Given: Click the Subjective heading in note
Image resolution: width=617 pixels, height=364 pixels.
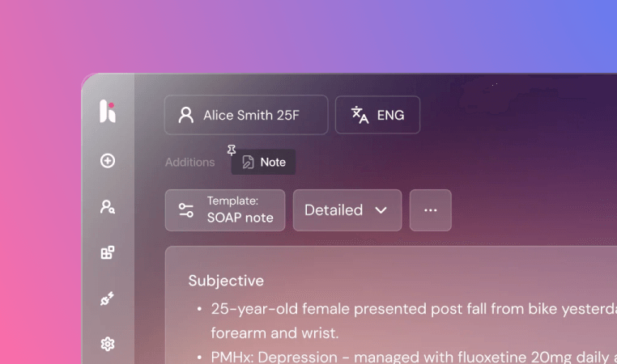Looking at the screenshot, I should point(226,281).
